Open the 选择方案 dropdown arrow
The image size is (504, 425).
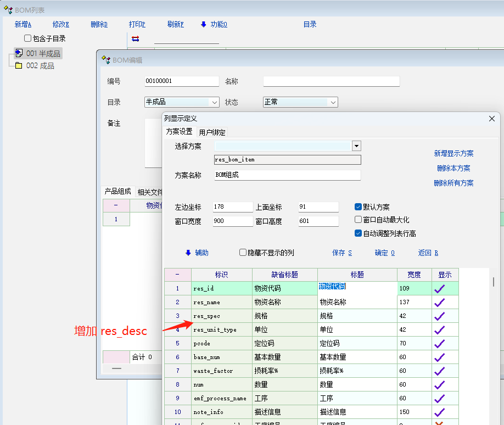click(356, 146)
